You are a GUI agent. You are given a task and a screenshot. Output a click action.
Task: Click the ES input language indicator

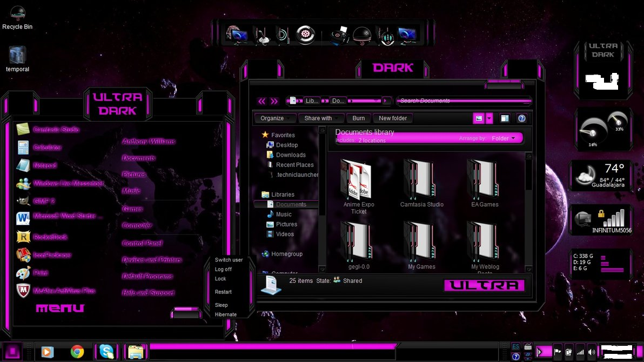[516, 347]
